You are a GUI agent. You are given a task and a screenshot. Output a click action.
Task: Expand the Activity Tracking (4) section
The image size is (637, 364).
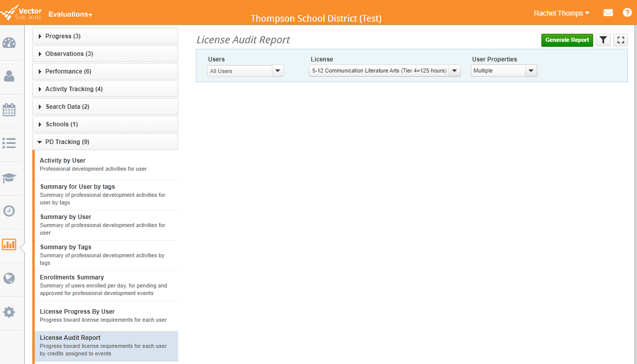(105, 89)
